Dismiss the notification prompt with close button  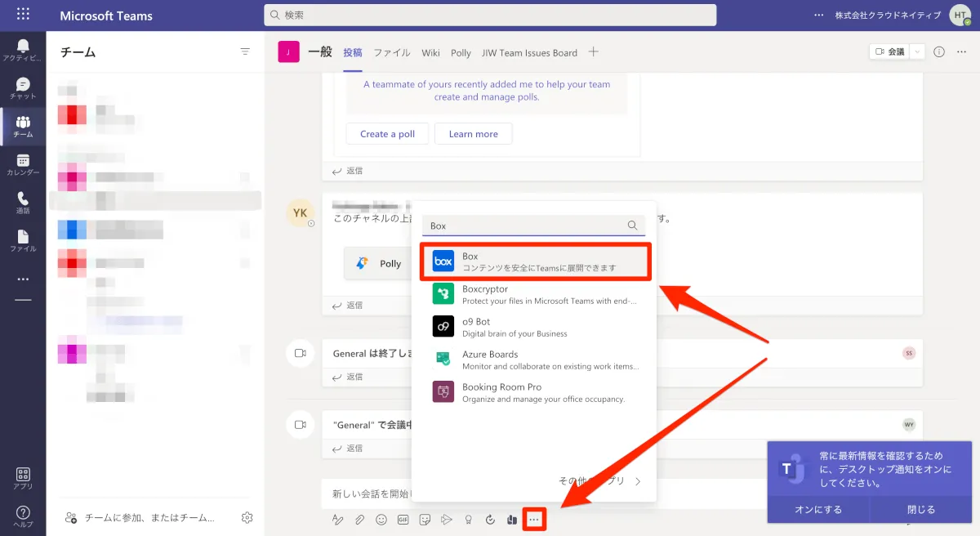(x=921, y=509)
